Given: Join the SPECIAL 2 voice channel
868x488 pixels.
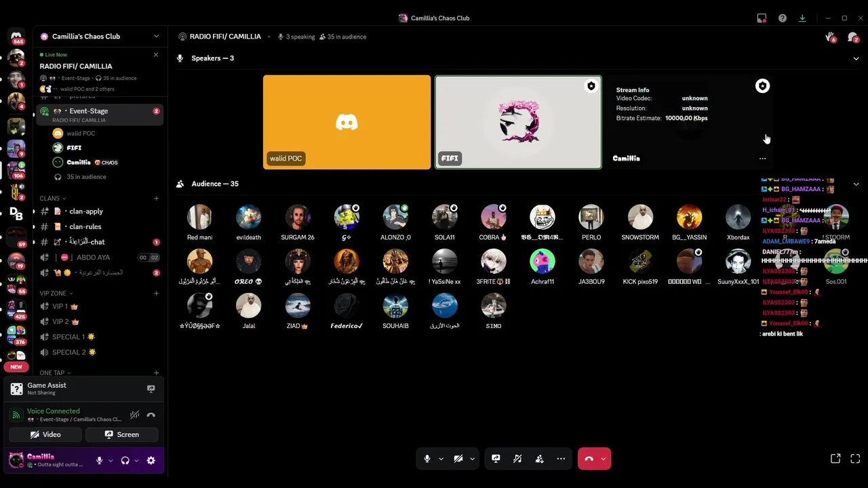Looking at the screenshot, I should [100, 352].
